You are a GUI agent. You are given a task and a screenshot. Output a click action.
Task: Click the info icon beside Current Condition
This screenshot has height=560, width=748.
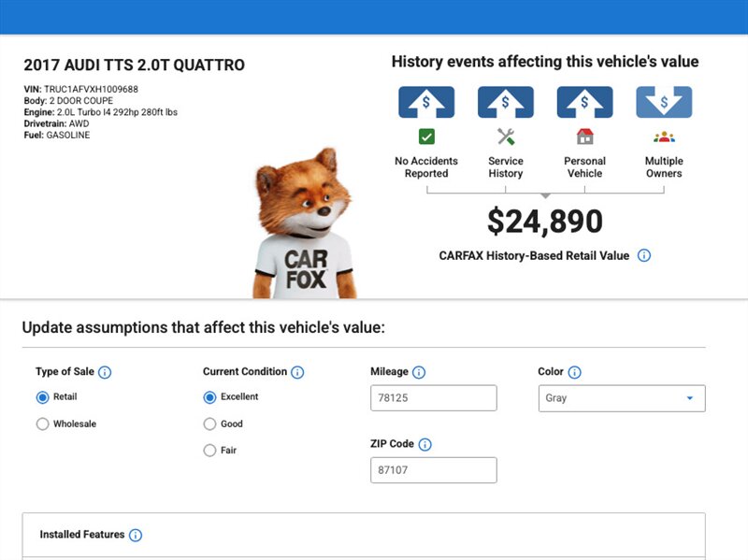pyautogui.click(x=297, y=372)
